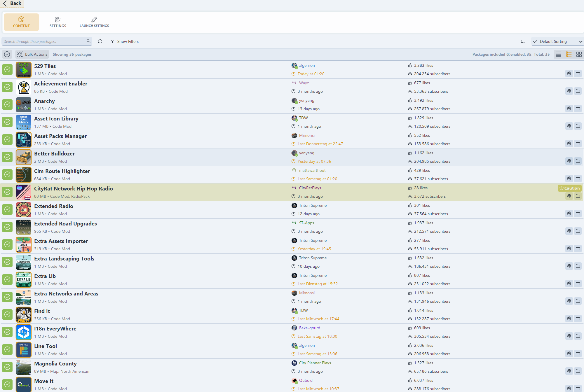This screenshot has height=392, width=584.
Task: Select the Extended Road Upgrades package title
Action: [x=65, y=223]
